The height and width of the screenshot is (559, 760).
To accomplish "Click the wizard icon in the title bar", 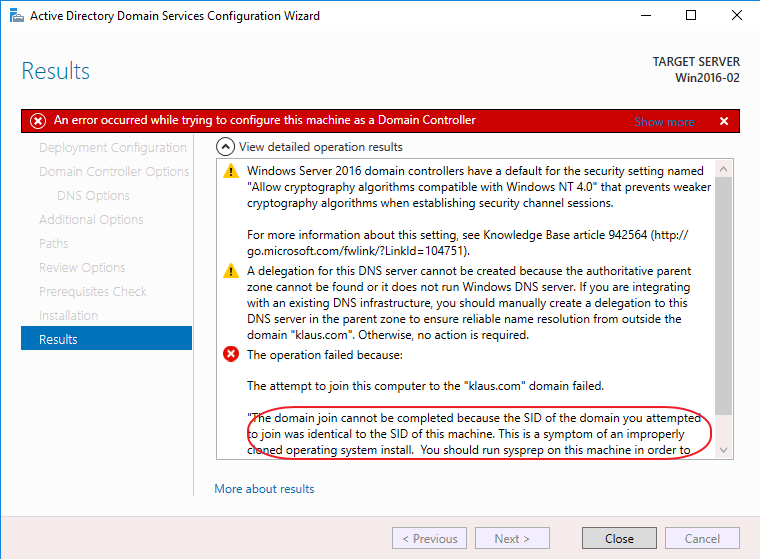I will click(x=14, y=15).
